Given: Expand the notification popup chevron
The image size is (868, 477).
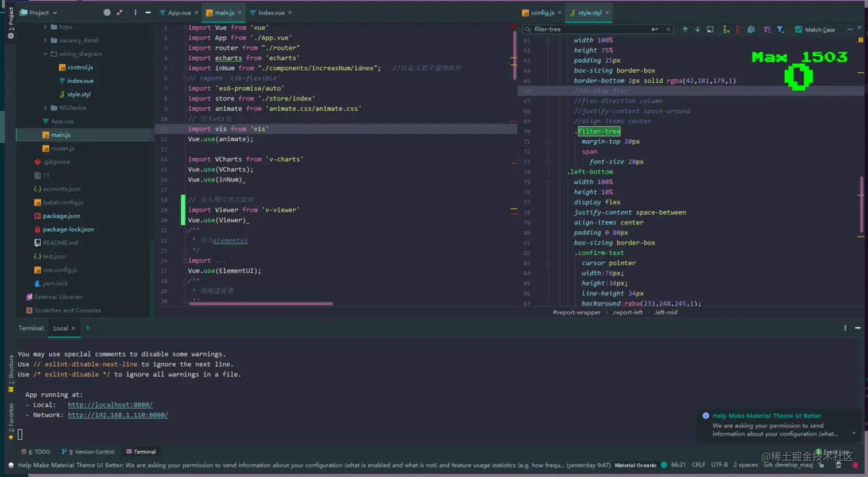Looking at the screenshot, I should (x=854, y=433).
